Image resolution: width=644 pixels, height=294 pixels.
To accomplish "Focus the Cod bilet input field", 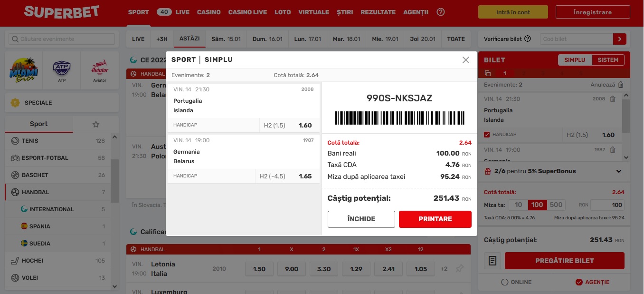I will (x=577, y=39).
